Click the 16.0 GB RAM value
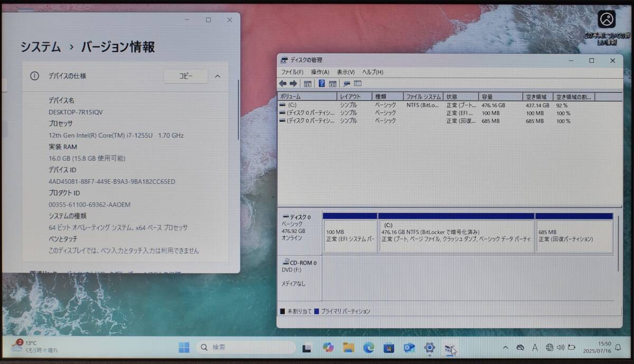The image size is (634, 364). coord(87,158)
